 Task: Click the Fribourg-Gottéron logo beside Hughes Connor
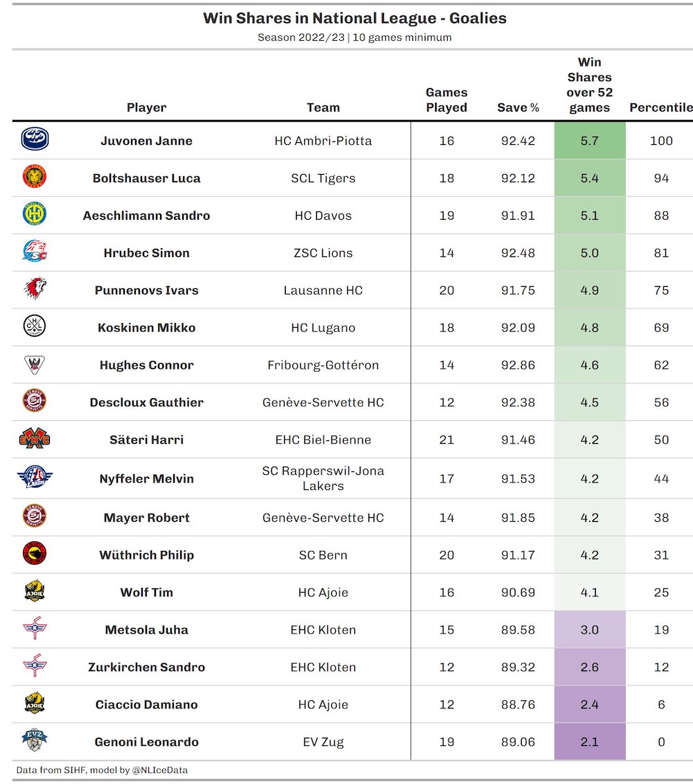point(35,365)
